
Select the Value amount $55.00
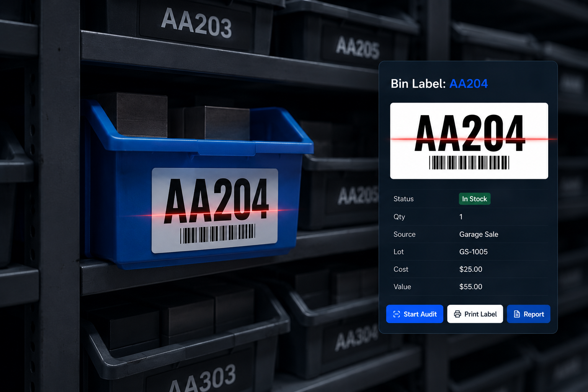pyautogui.click(x=471, y=287)
